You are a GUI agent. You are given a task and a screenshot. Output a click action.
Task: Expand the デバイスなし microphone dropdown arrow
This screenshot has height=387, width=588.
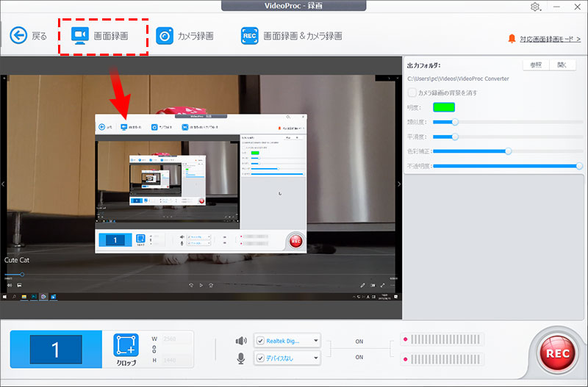point(316,358)
